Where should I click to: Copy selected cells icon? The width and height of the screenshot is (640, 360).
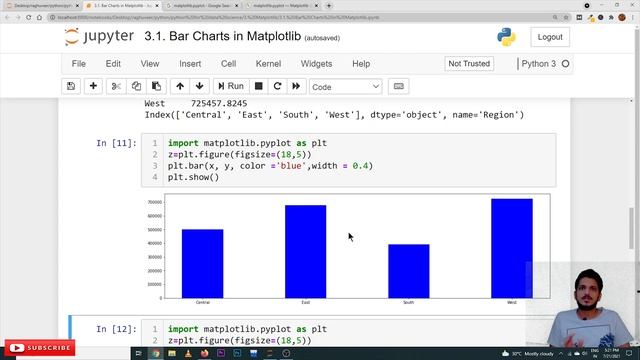point(136,86)
